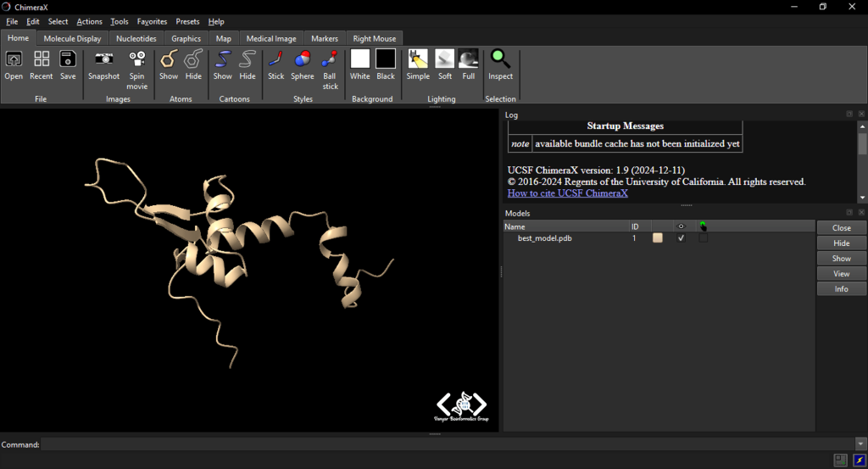The height and width of the screenshot is (469, 868).
Task: Click Hide button in Models panel
Action: [842, 243]
